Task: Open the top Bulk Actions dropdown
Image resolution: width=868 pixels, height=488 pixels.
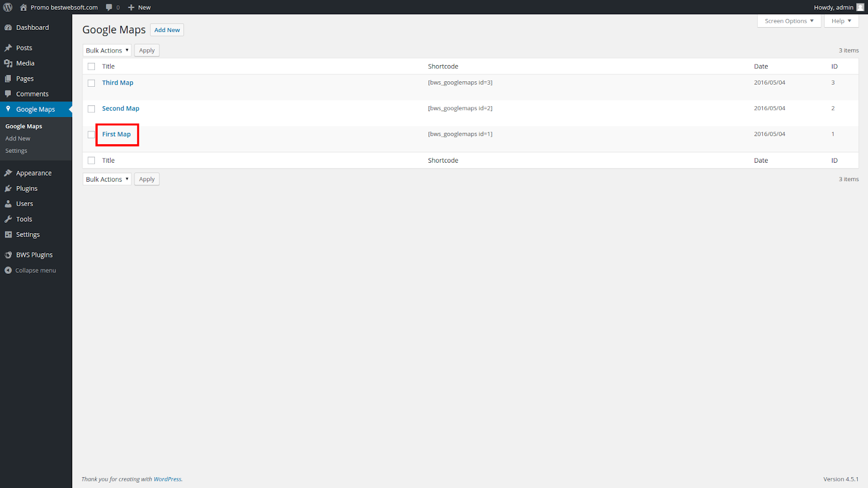Action: coord(107,50)
